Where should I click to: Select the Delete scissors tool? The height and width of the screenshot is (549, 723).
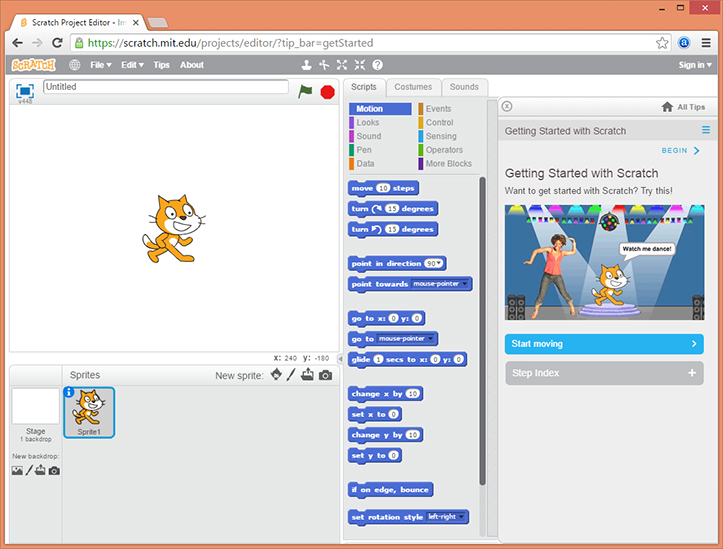pyautogui.click(x=324, y=65)
